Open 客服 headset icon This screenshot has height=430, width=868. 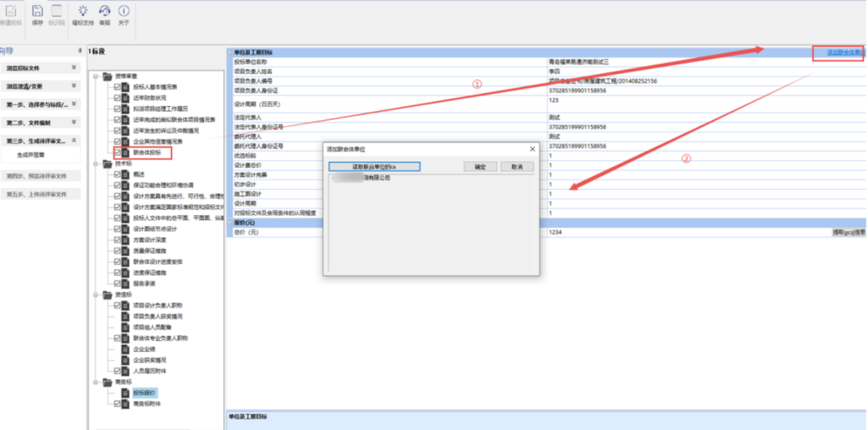click(x=104, y=11)
